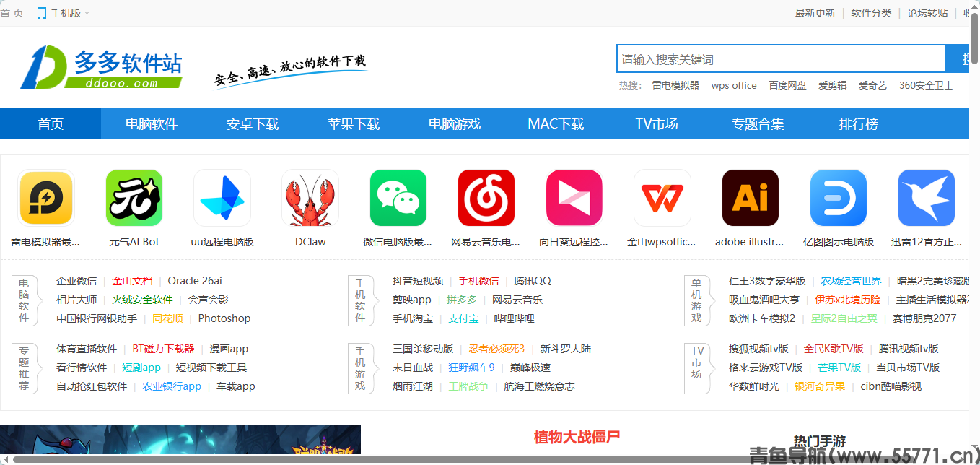Open the 电脑软件 navigation tab

pyautogui.click(x=152, y=123)
